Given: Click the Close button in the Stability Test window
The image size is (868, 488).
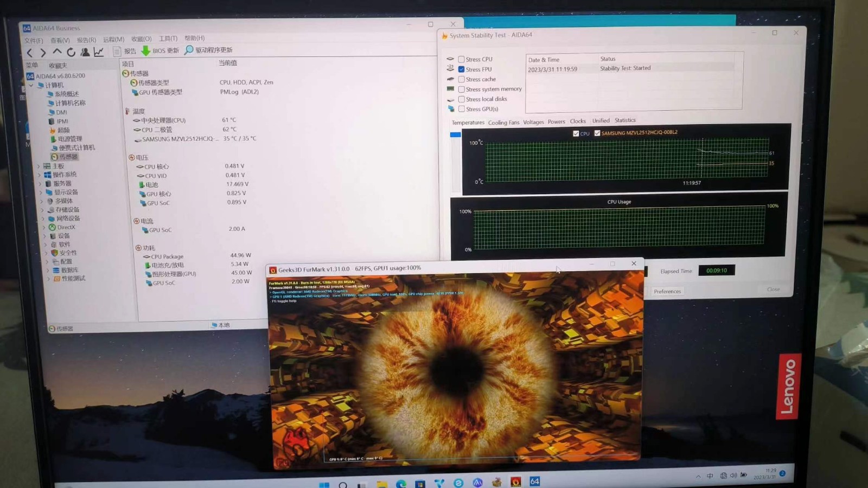Looking at the screenshot, I should (x=773, y=289).
